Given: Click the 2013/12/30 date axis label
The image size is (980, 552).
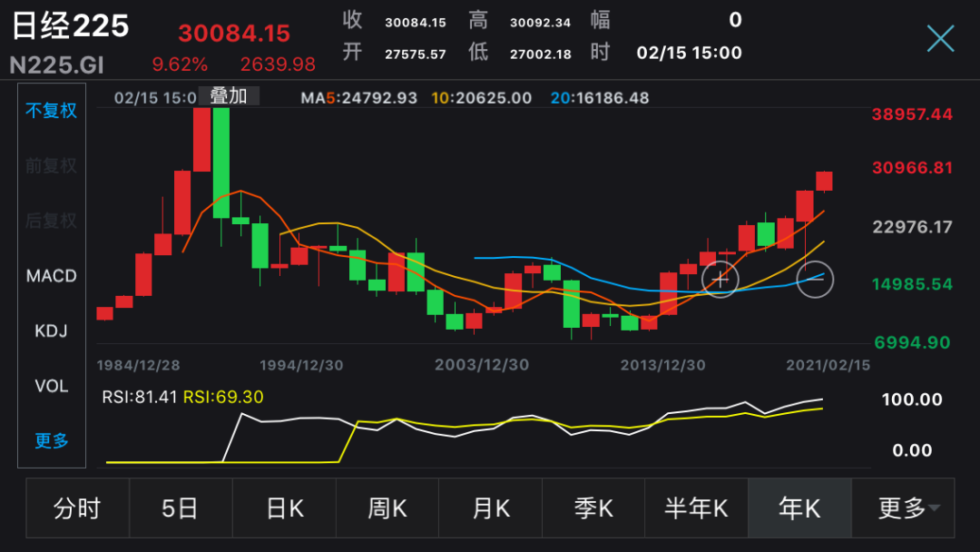Looking at the screenshot, I should coord(662,365).
